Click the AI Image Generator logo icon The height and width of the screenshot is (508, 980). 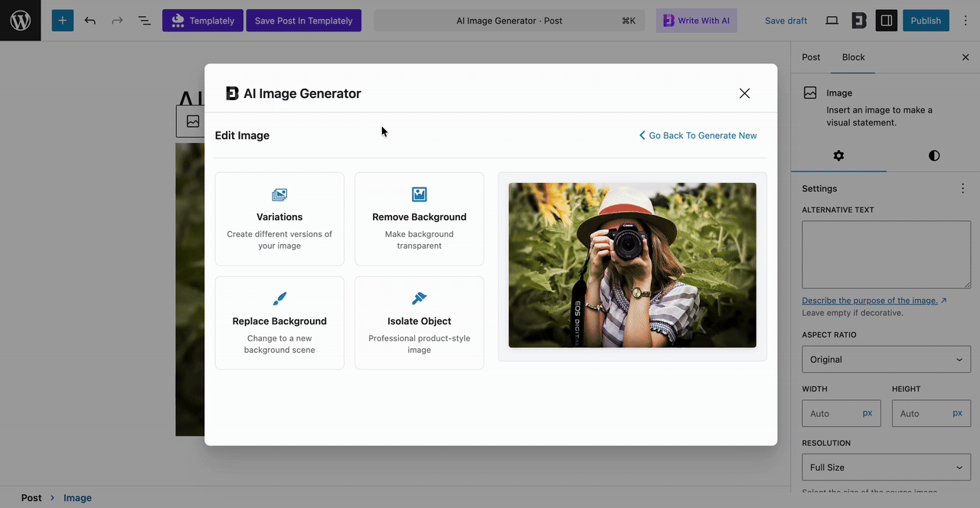click(232, 93)
